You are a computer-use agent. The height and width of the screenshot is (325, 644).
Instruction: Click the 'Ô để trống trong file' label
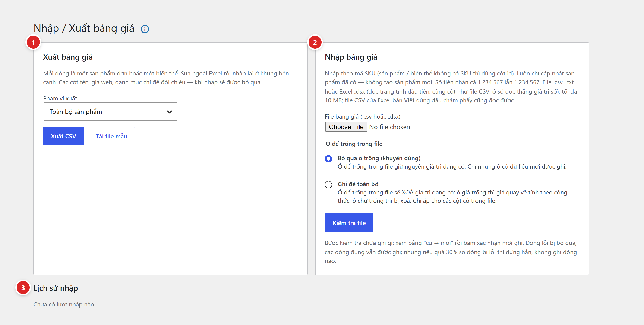(x=354, y=144)
